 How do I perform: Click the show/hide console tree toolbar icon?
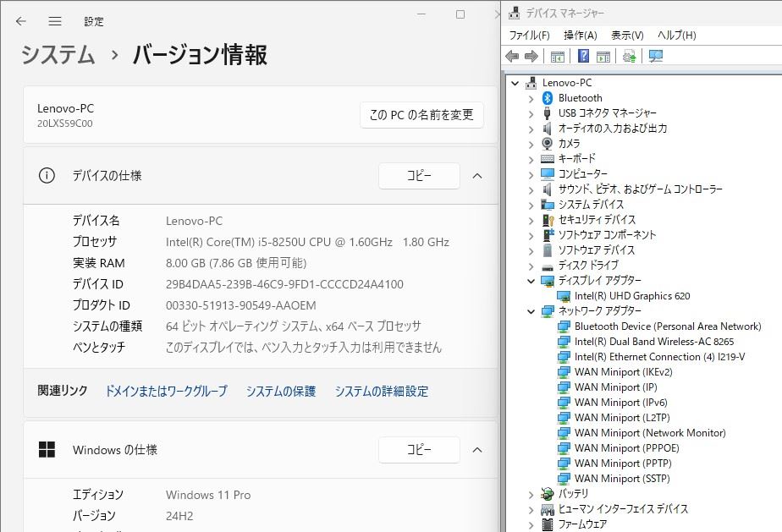[x=558, y=57]
